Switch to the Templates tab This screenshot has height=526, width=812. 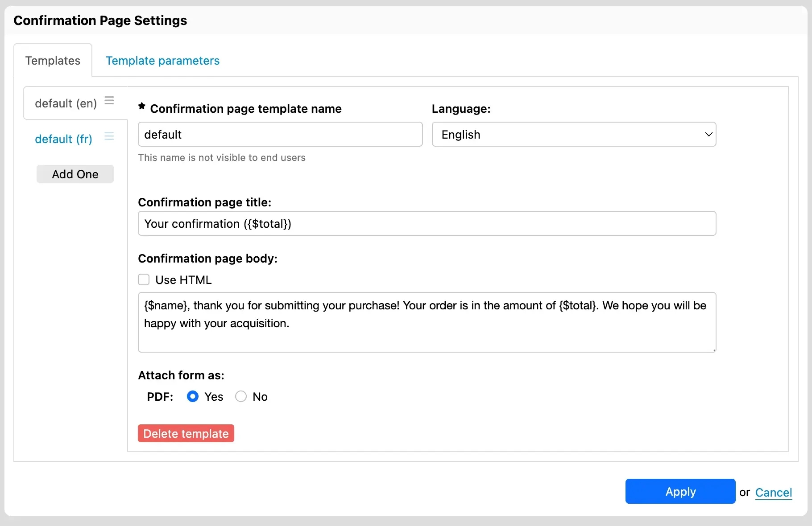click(52, 61)
